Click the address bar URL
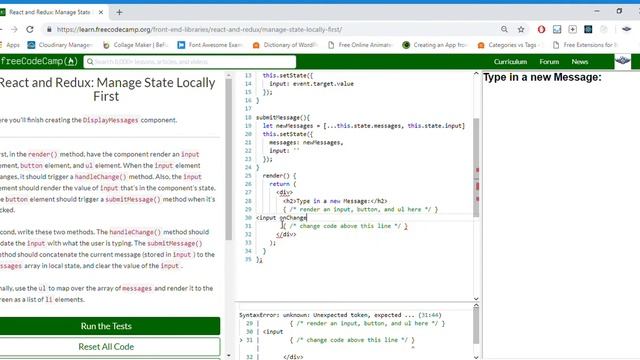Viewport: 640px width, 360px height. coord(199,29)
